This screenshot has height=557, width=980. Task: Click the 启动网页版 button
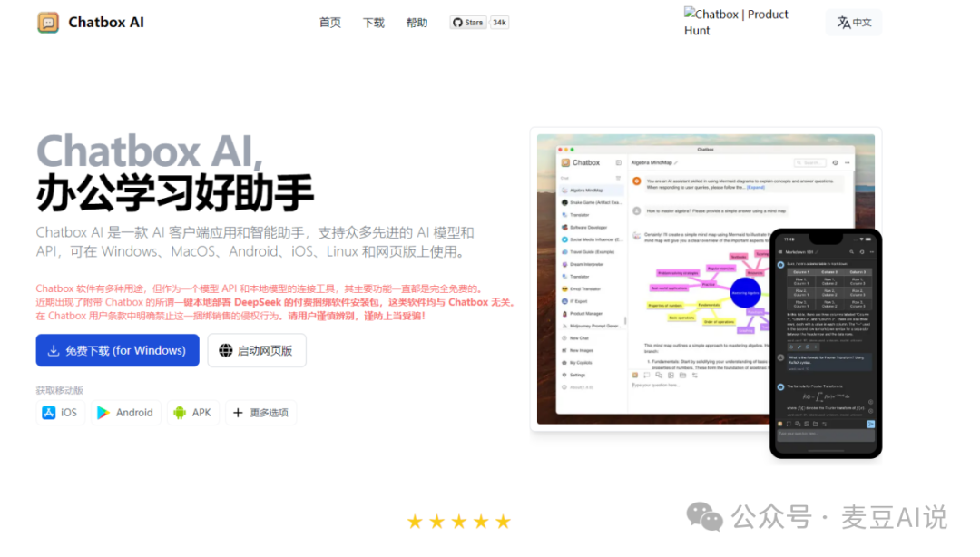[257, 350]
